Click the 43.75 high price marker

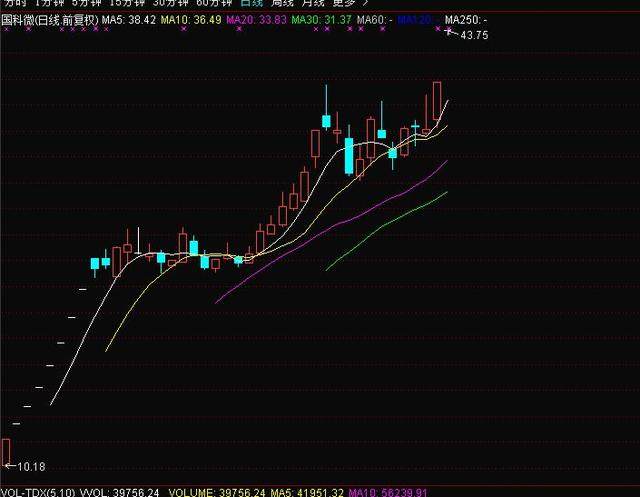(x=474, y=36)
